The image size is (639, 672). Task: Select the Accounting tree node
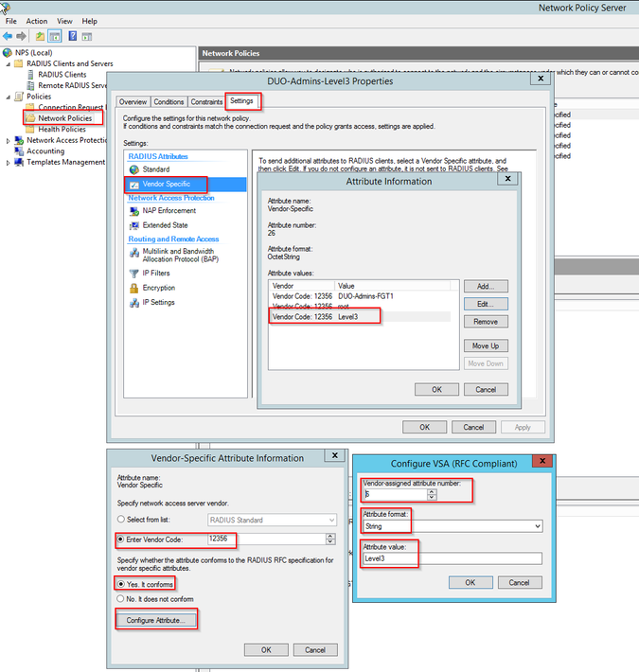pyautogui.click(x=45, y=151)
